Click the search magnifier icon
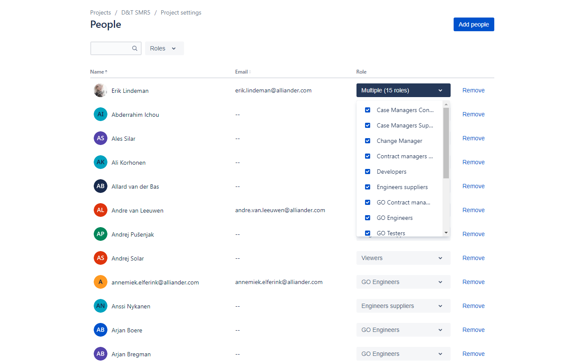This screenshot has height=364, width=588. (134, 48)
